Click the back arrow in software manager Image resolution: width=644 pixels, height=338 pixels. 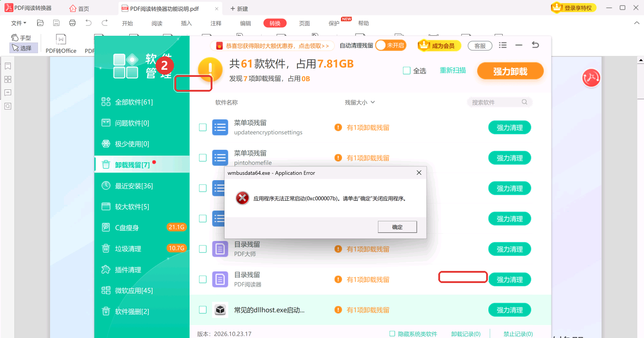(535, 45)
